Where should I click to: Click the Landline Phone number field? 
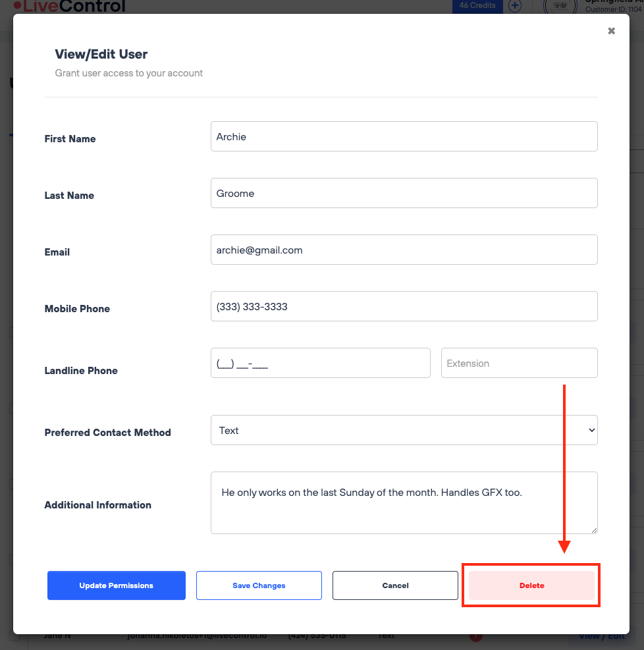point(320,363)
